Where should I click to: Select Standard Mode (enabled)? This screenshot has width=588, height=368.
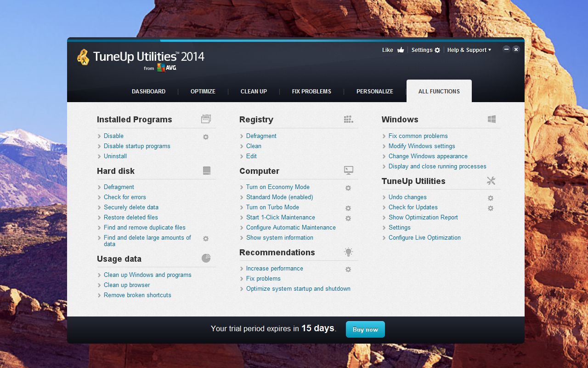coord(279,197)
